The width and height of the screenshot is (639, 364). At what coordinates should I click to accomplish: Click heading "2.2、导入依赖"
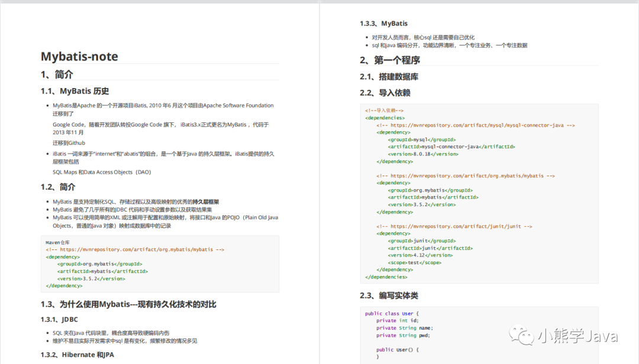point(385,93)
